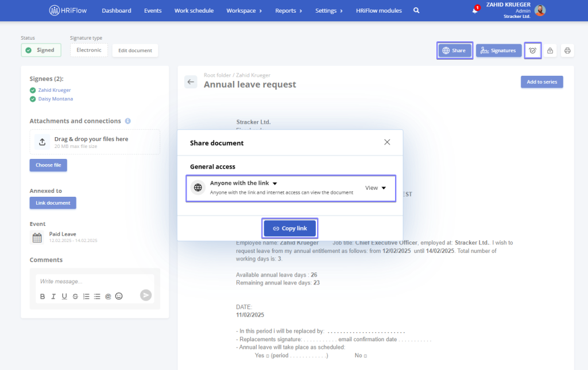Image resolution: width=588 pixels, height=370 pixels.
Task: Open signee Daisy Montana link
Action: coord(56,99)
